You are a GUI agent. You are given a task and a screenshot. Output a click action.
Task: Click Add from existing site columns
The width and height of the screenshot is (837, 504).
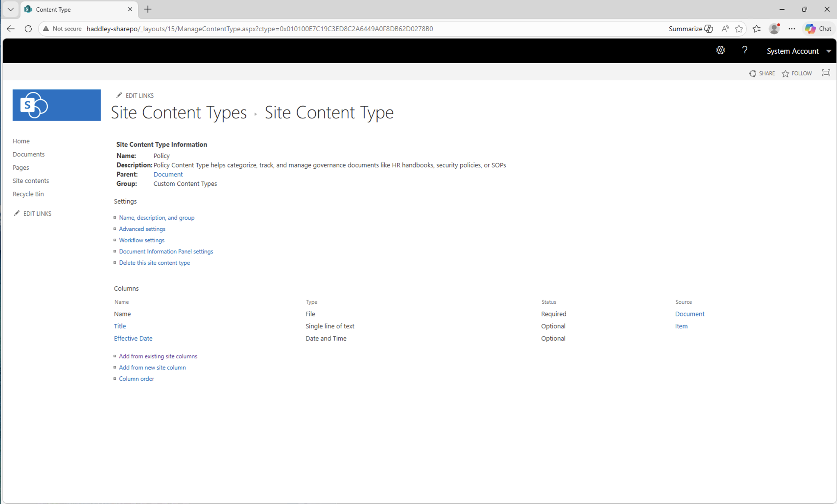point(158,356)
